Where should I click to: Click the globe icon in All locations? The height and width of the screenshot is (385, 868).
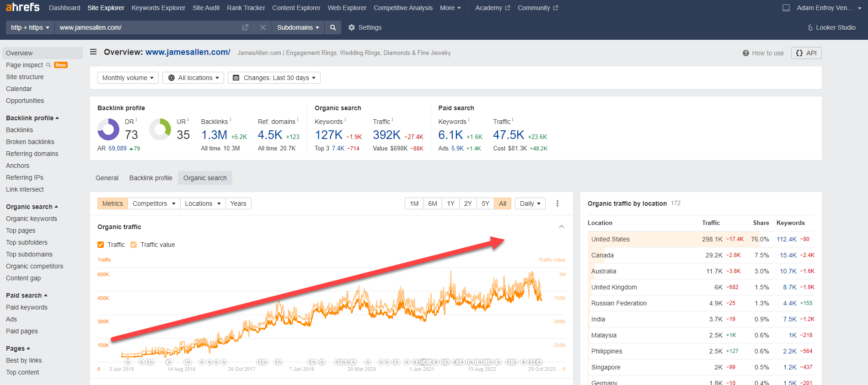tap(171, 78)
